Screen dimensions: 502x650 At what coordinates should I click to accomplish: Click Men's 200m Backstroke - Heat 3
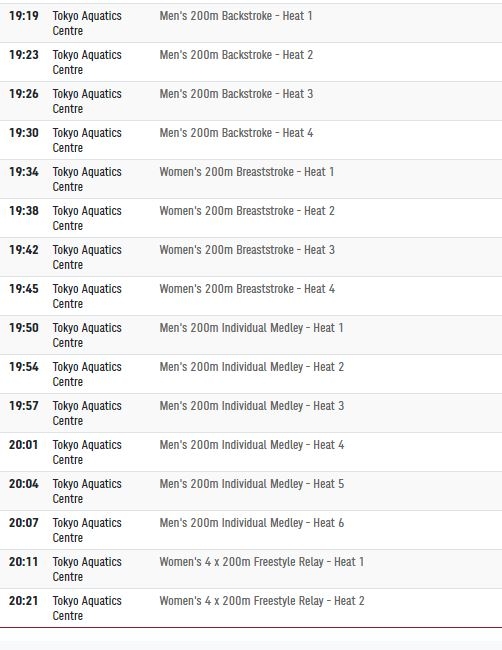click(236, 94)
